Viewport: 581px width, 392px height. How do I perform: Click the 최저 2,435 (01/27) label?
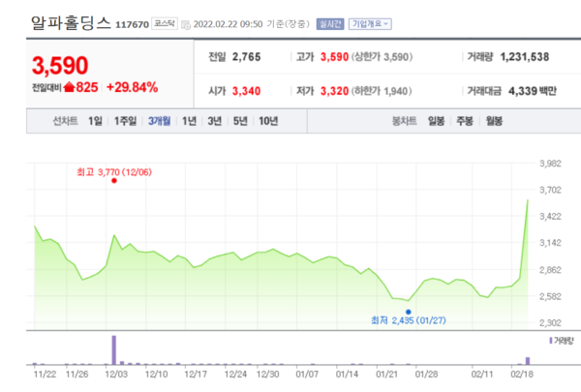409,320
